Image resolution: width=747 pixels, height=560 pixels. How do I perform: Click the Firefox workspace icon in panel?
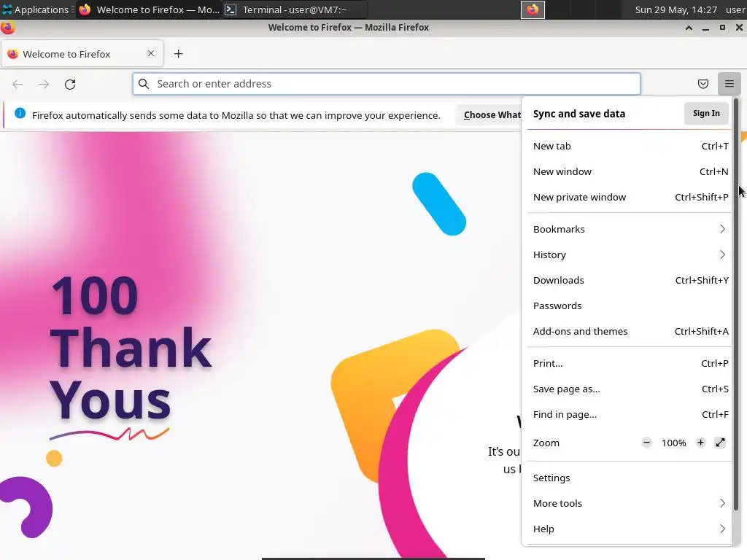click(x=532, y=9)
